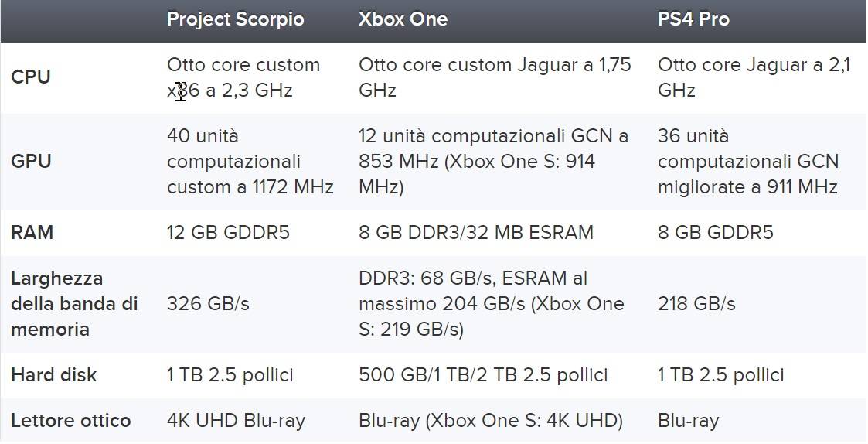Click the Project Scorpio column header
The height and width of the screenshot is (444, 868).
click(x=235, y=19)
